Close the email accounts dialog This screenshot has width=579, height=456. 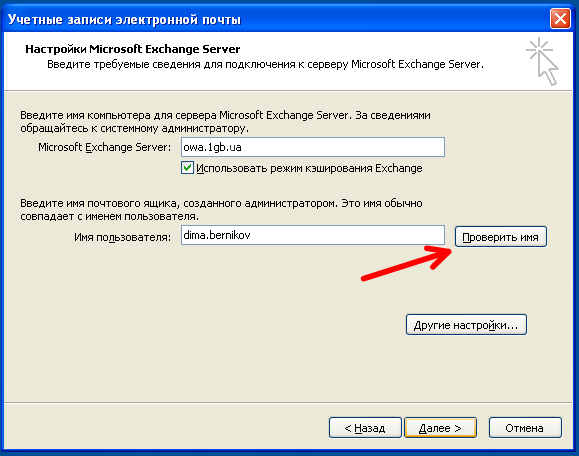coord(560,18)
